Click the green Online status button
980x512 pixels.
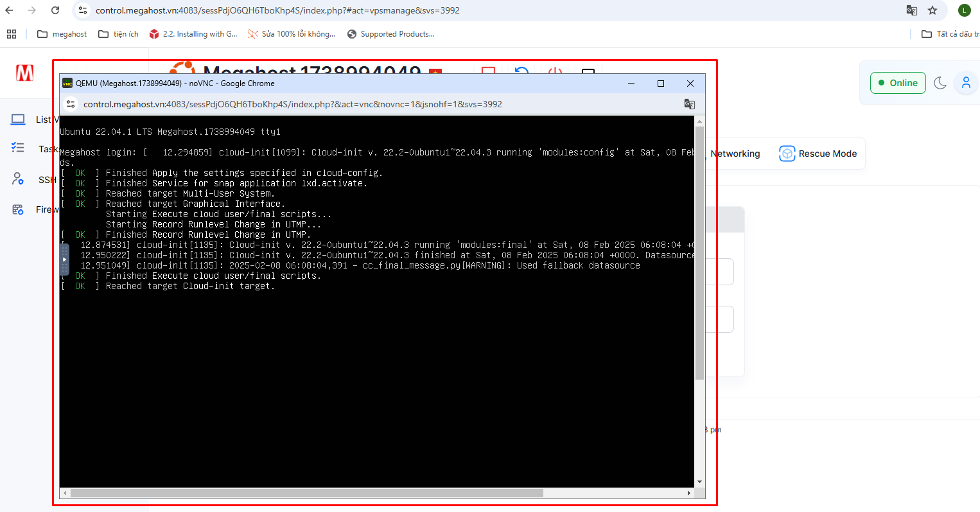tap(898, 83)
